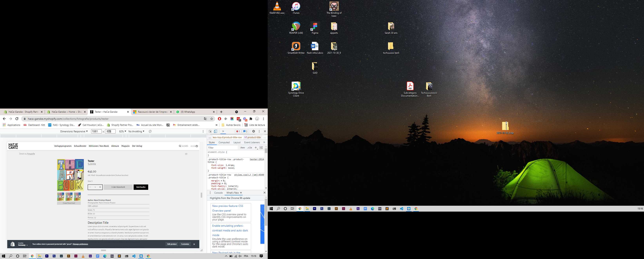Click the Jetzt kaufen button

(141, 187)
